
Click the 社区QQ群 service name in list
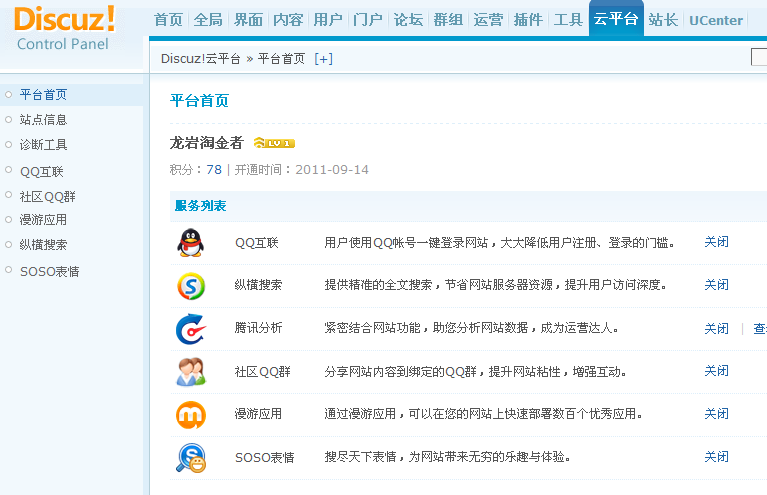(263, 372)
